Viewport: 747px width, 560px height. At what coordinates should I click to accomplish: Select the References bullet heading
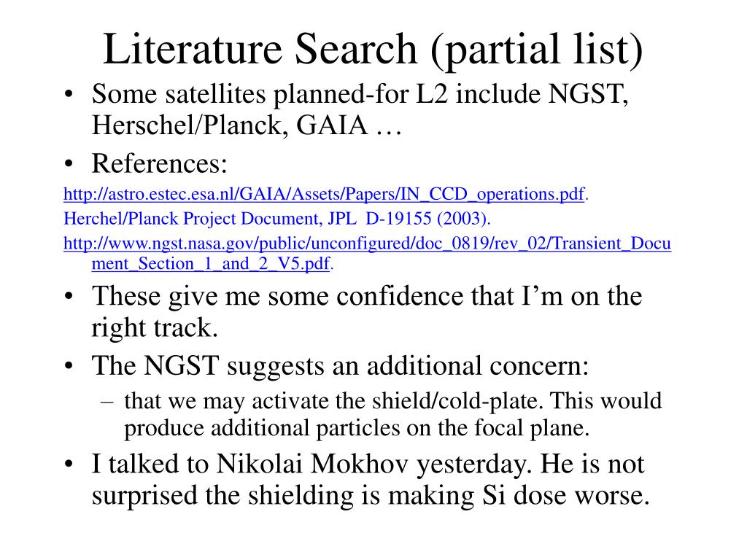click(159, 163)
